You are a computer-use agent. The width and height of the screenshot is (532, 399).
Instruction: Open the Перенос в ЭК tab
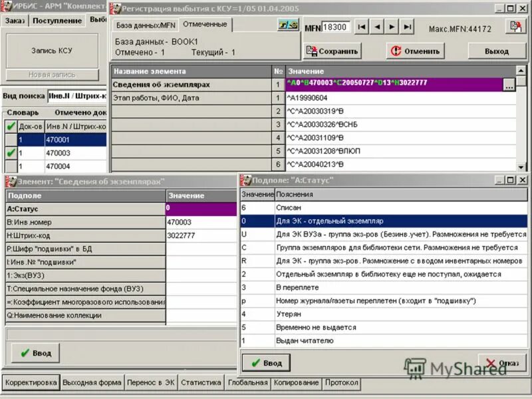click(x=151, y=383)
